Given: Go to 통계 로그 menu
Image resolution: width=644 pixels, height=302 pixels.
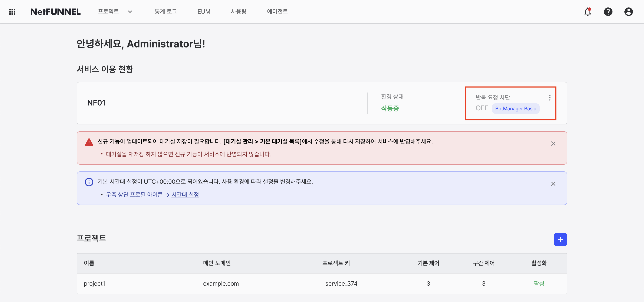Looking at the screenshot, I should 166,12.
